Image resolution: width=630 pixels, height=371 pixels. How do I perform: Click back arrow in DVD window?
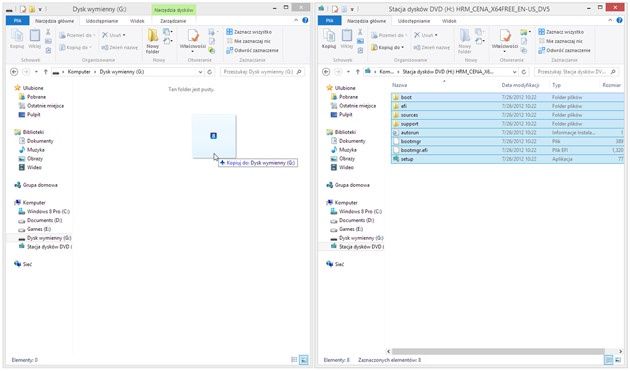coord(326,72)
